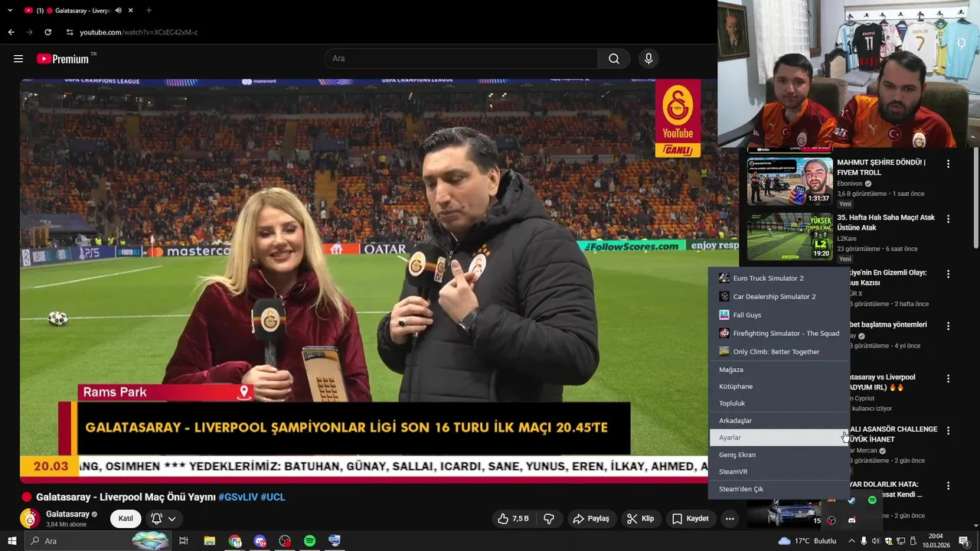Open the #GSvLIV hashtag link
The height and width of the screenshot is (551, 980).
click(238, 497)
